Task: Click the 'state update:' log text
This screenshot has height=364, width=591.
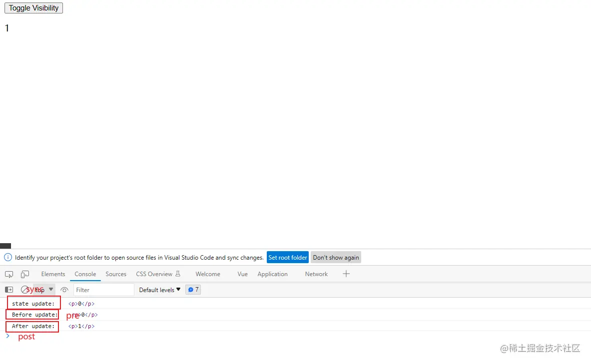Action: click(33, 304)
